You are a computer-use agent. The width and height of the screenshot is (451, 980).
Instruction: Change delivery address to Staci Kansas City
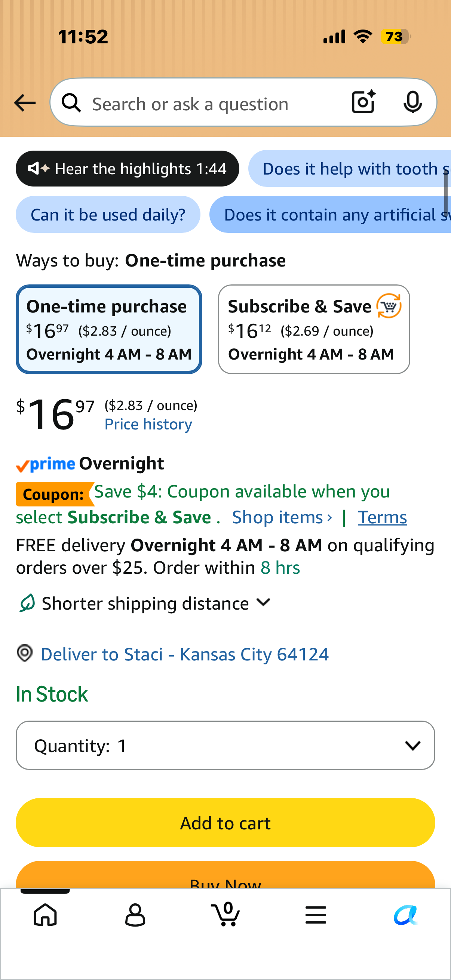pyautogui.click(x=185, y=654)
